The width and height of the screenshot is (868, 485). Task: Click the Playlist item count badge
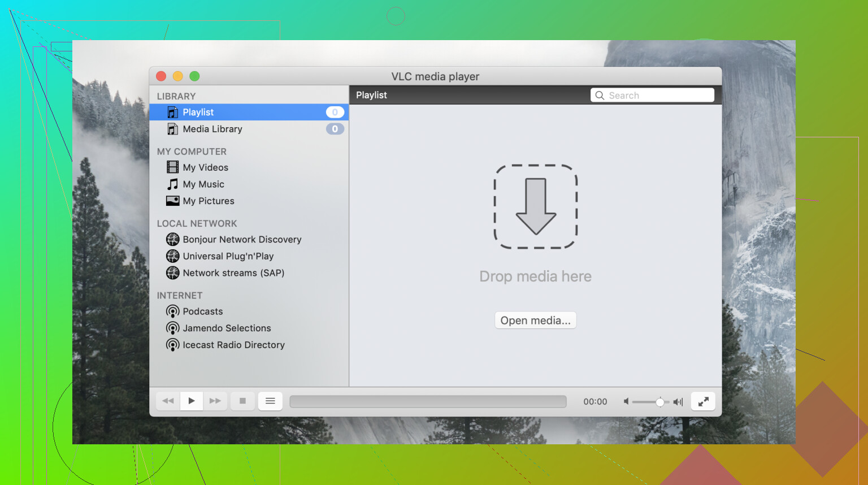point(335,112)
